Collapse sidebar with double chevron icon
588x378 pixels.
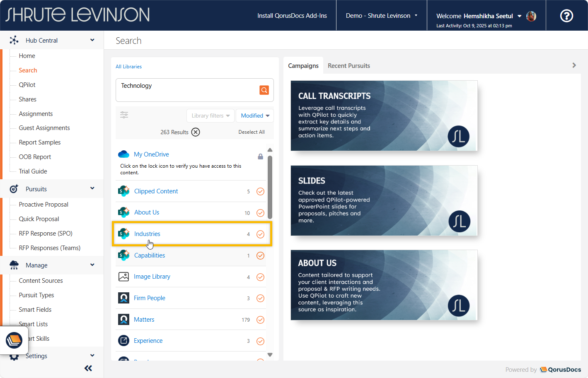click(x=88, y=368)
